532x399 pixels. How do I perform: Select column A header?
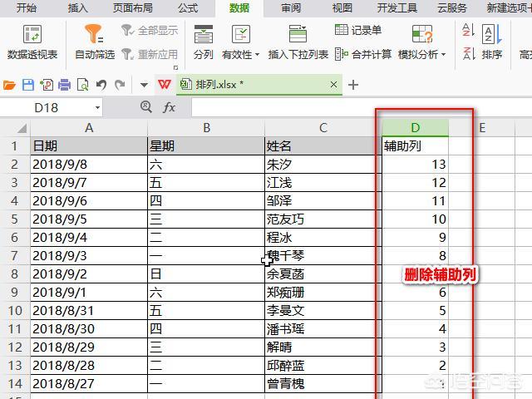point(89,128)
